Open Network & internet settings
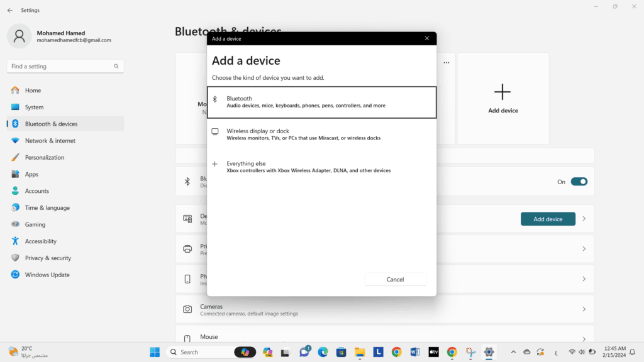This screenshot has width=644, height=362. [x=50, y=141]
